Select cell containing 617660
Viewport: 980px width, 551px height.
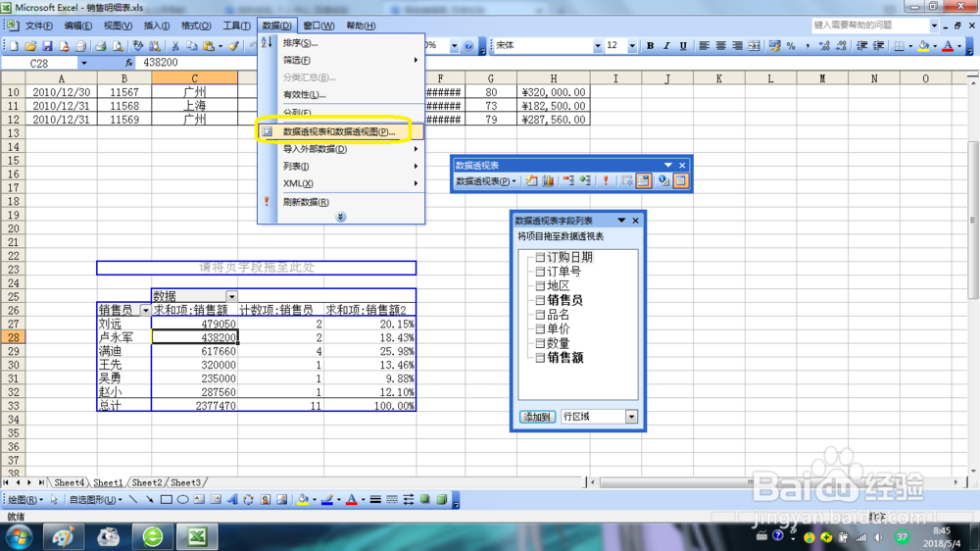click(x=194, y=351)
